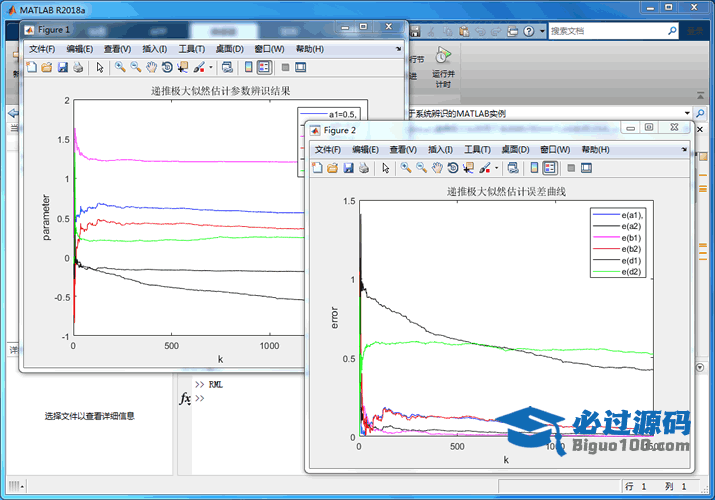The height and width of the screenshot is (500, 715).
Task: Select the Pan hand tool in Figure 2
Action: [437, 168]
